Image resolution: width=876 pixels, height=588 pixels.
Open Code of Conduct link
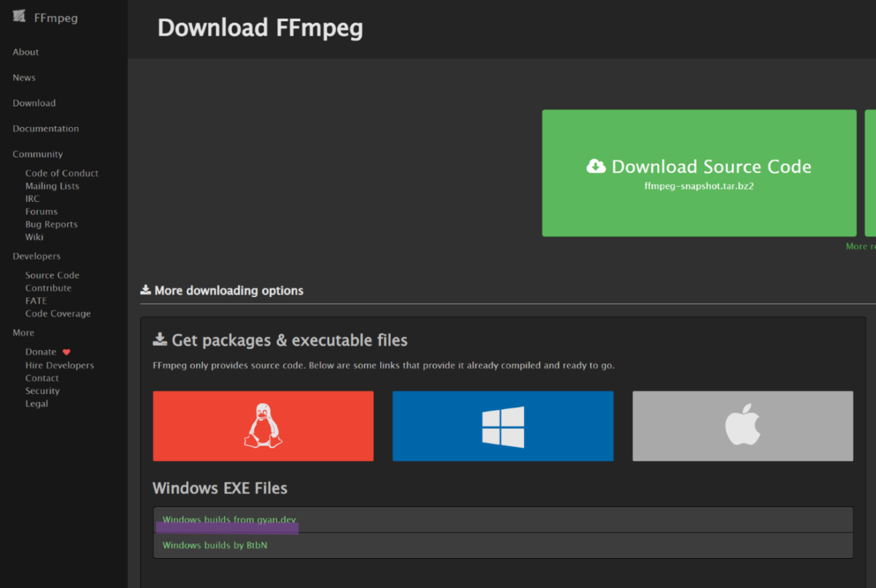tap(62, 173)
